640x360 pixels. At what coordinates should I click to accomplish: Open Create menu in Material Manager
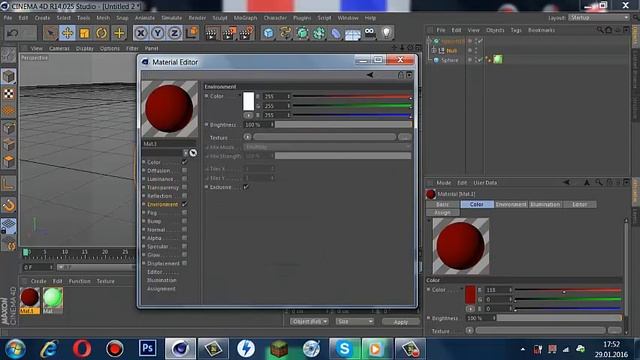[38, 281]
